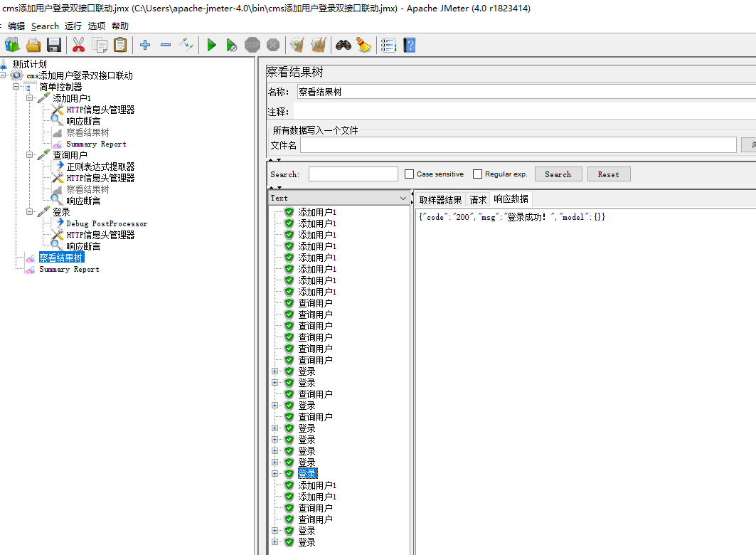Image resolution: width=756 pixels, height=555 pixels.
Task: Start test without pauses icon
Action: click(x=231, y=45)
